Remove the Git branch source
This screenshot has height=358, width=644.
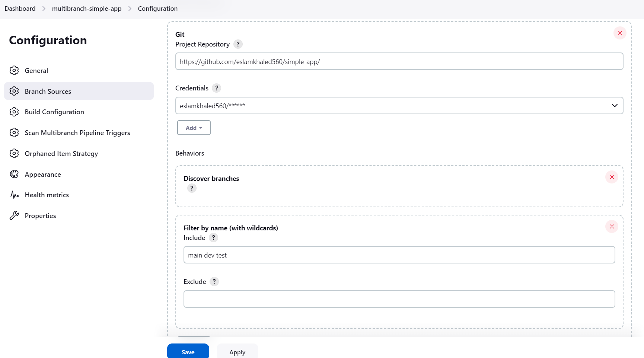click(x=620, y=33)
